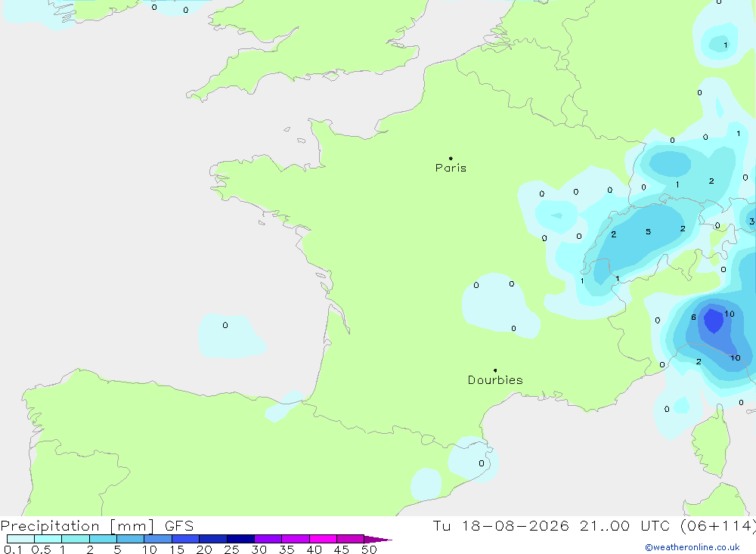Click the Dourbies location label
The image size is (756, 554).
tap(495, 380)
